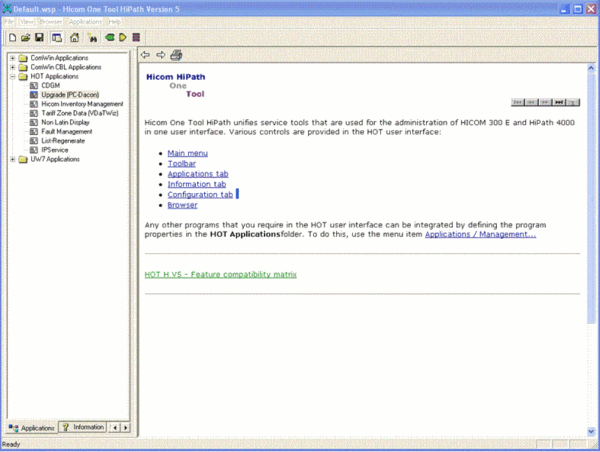Image resolution: width=600 pixels, height=452 pixels.
Task: Select the Fault Management tree item
Action: click(x=67, y=131)
